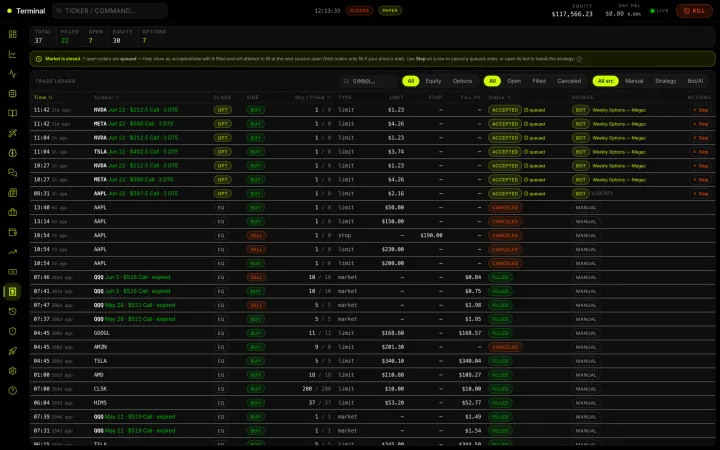Filter ledger by Equity class
This screenshot has height=450, width=720.
pyautogui.click(x=433, y=81)
